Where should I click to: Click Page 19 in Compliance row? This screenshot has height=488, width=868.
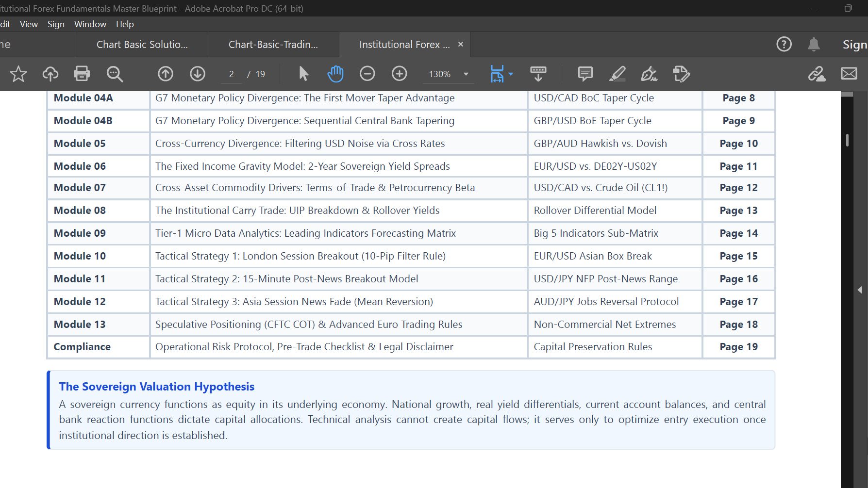pos(738,347)
